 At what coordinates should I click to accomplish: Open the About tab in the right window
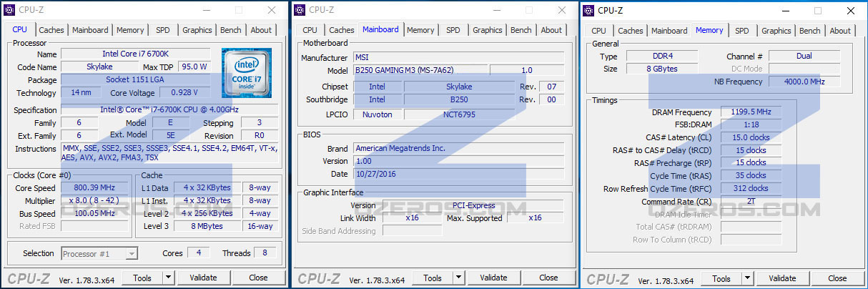(x=840, y=31)
